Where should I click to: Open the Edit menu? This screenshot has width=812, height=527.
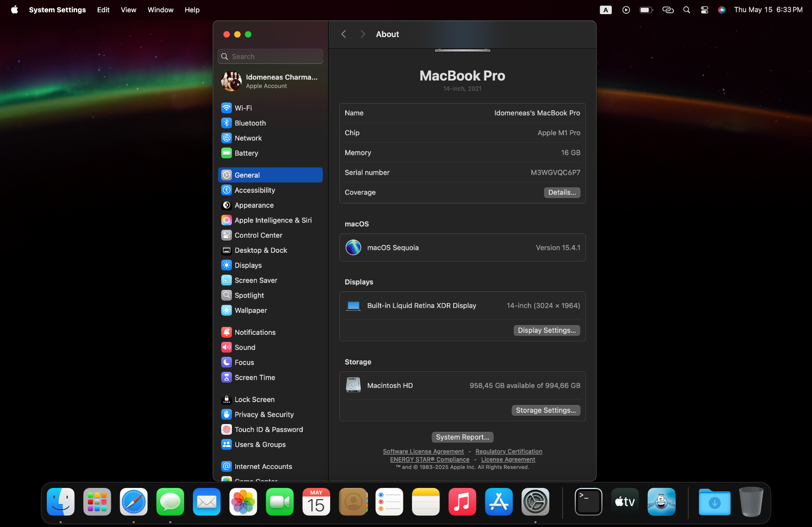[x=103, y=10]
